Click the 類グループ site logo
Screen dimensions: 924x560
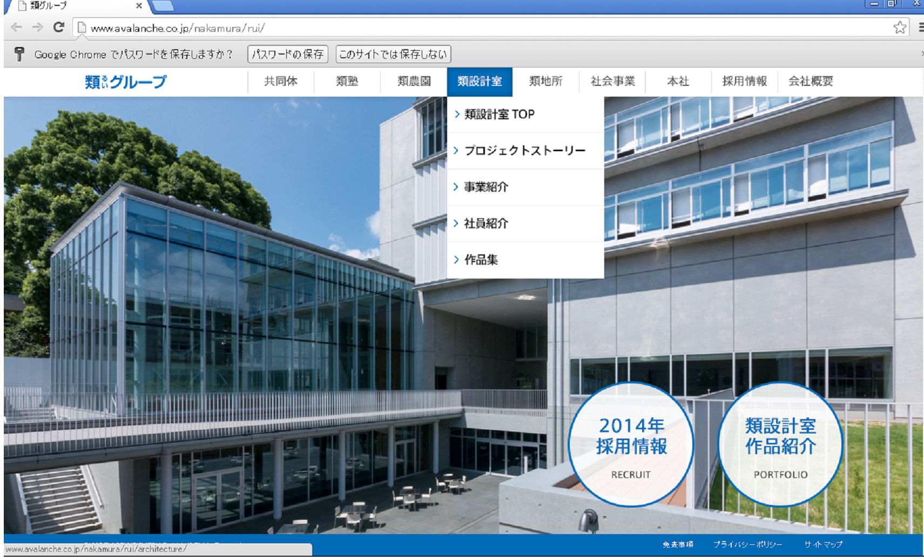[x=126, y=82]
